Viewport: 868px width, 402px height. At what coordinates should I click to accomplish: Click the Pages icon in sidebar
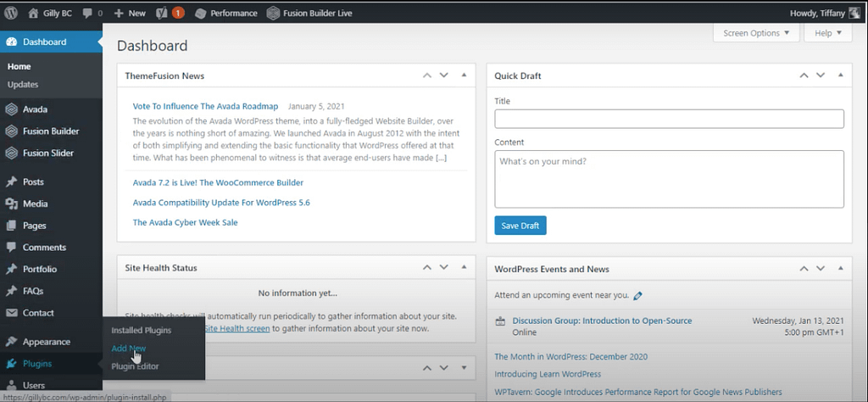point(11,226)
